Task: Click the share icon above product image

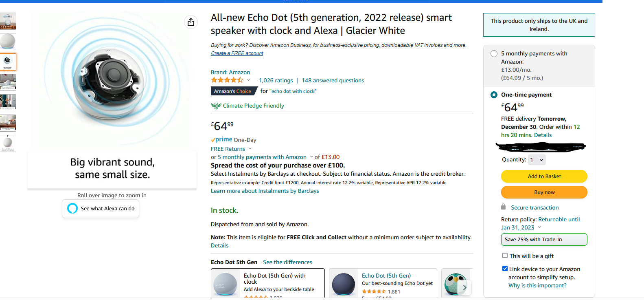Action: pyautogui.click(x=191, y=22)
